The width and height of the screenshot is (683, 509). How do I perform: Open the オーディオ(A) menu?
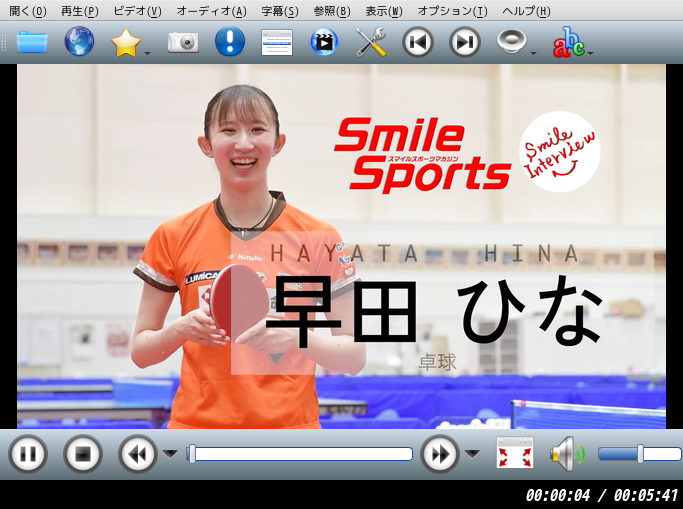tap(212, 11)
